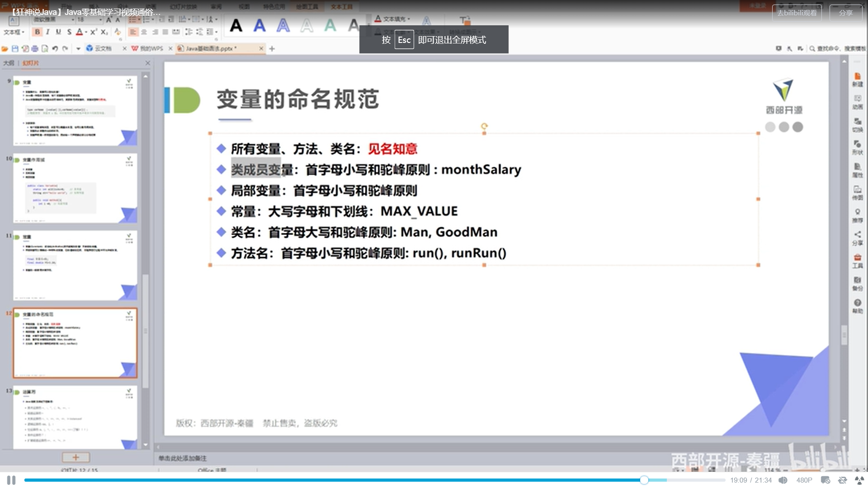Toggle Bold formatting in ribbon
Viewport: 868px width, 488px height.
[x=38, y=32]
